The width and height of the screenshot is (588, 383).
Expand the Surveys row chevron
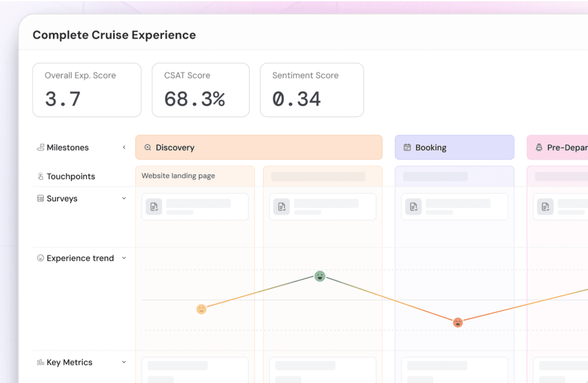coord(124,198)
